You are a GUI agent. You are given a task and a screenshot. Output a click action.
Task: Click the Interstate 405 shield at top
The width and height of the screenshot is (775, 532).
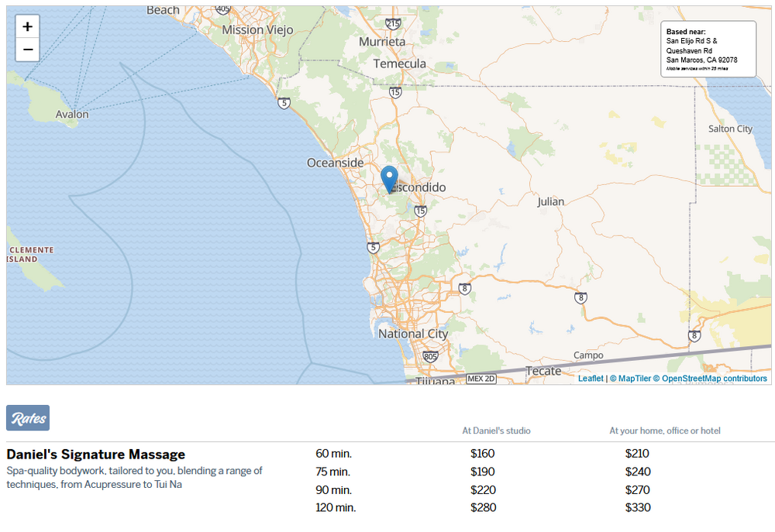223,9
